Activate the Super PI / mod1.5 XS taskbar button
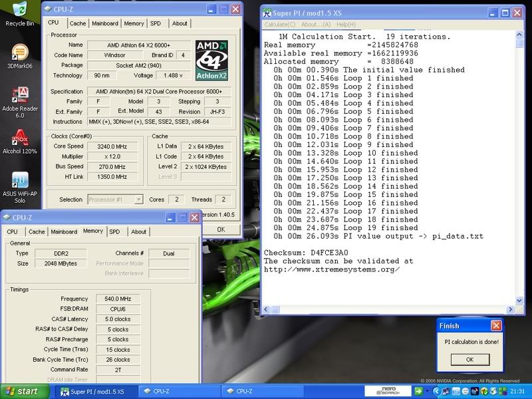This screenshot has width=532, height=399. pyautogui.click(x=96, y=392)
